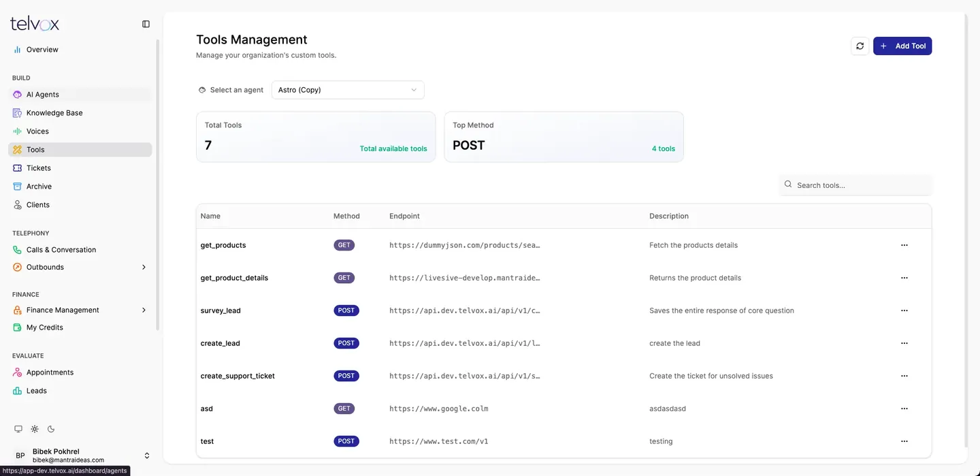Open Appointments link
The height and width of the screenshot is (476, 980).
click(80, 372)
